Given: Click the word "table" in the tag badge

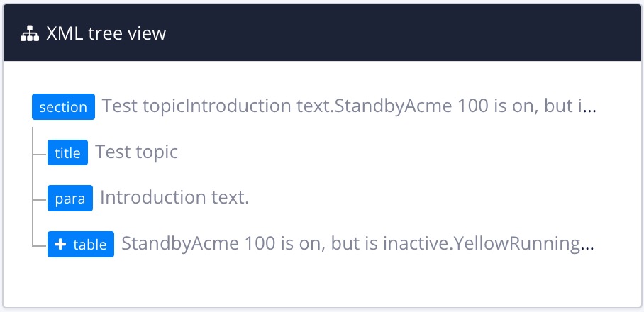Looking at the screenshot, I should [90, 245].
